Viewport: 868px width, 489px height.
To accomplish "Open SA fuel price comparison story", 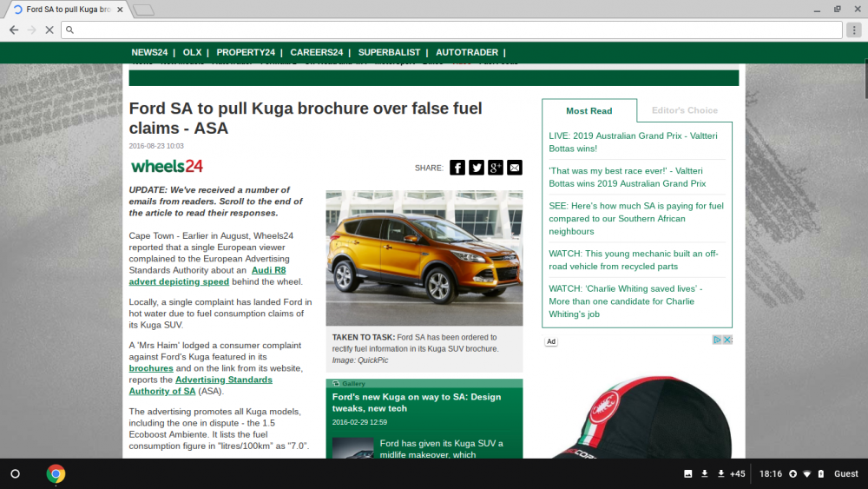I will 636,218.
